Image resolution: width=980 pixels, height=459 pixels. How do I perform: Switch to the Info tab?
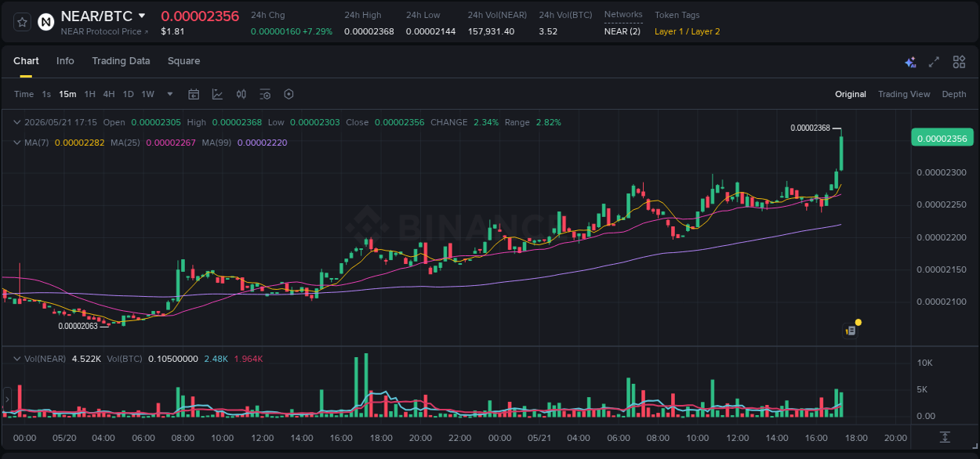[x=65, y=61]
